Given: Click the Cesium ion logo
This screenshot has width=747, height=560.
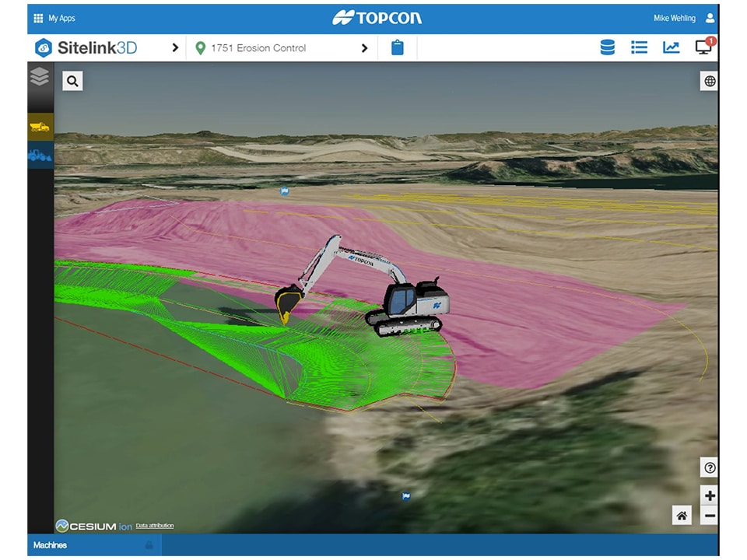Looking at the screenshot, I should (93, 526).
